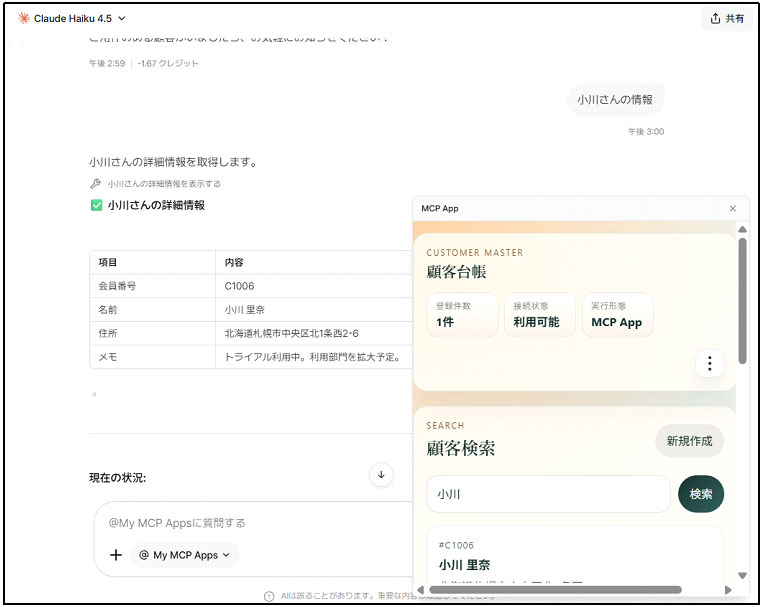The width and height of the screenshot is (760, 607).
Task: Click the 内容 table header
Action: tap(314, 263)
